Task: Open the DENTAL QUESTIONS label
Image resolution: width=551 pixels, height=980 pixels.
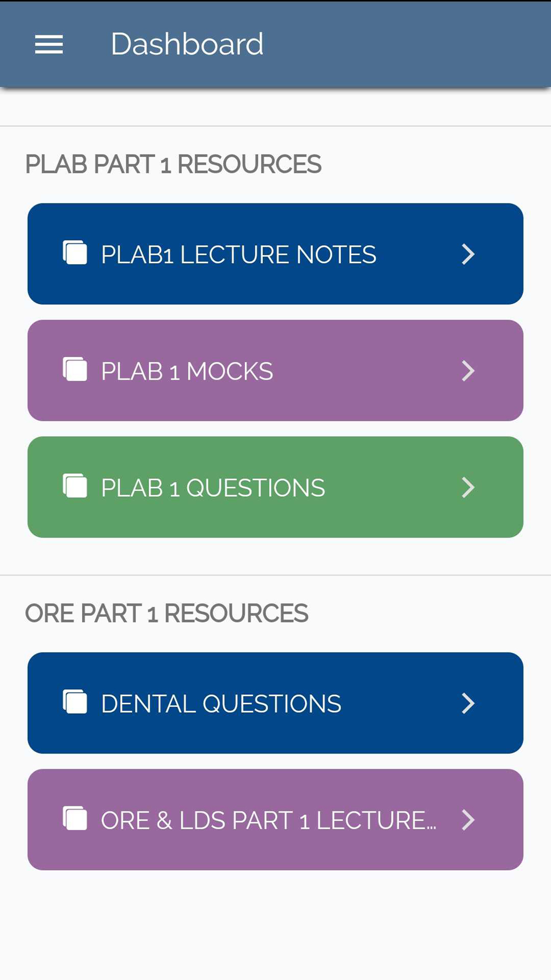Action: (x=221, y=704)
